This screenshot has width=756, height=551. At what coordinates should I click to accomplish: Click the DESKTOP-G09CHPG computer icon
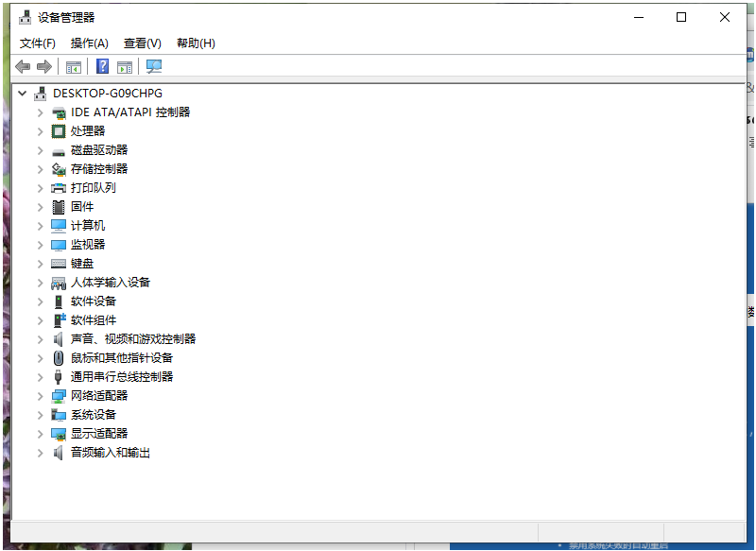(x=41, y=94)
